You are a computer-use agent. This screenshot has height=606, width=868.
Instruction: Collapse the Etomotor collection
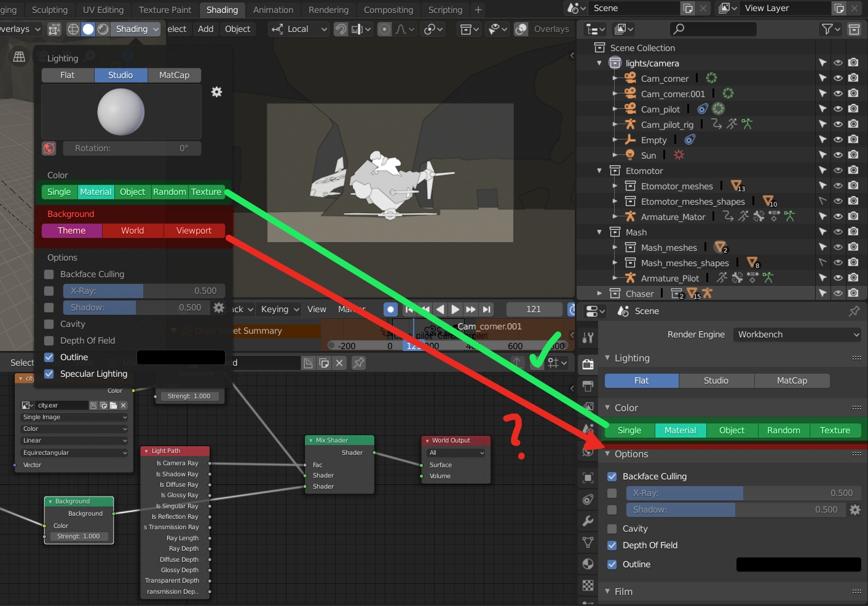click(599, 170)
